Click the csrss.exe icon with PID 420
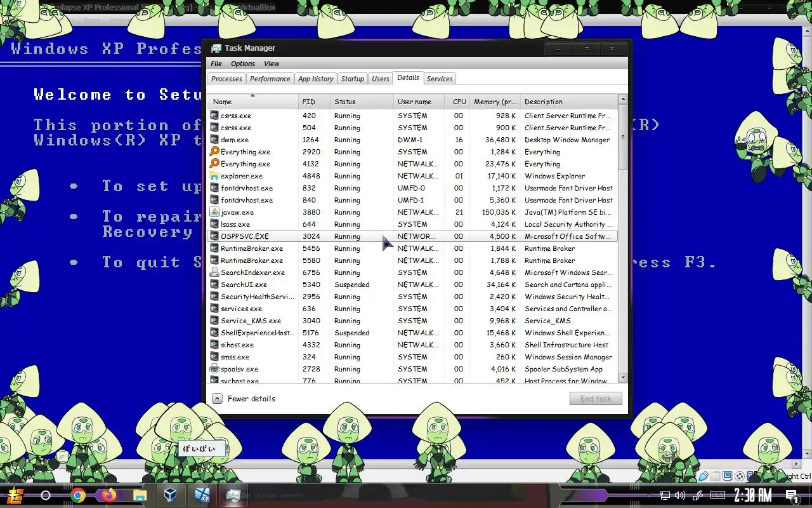Viewport: 812px width, 508px height. coord(214,116)
